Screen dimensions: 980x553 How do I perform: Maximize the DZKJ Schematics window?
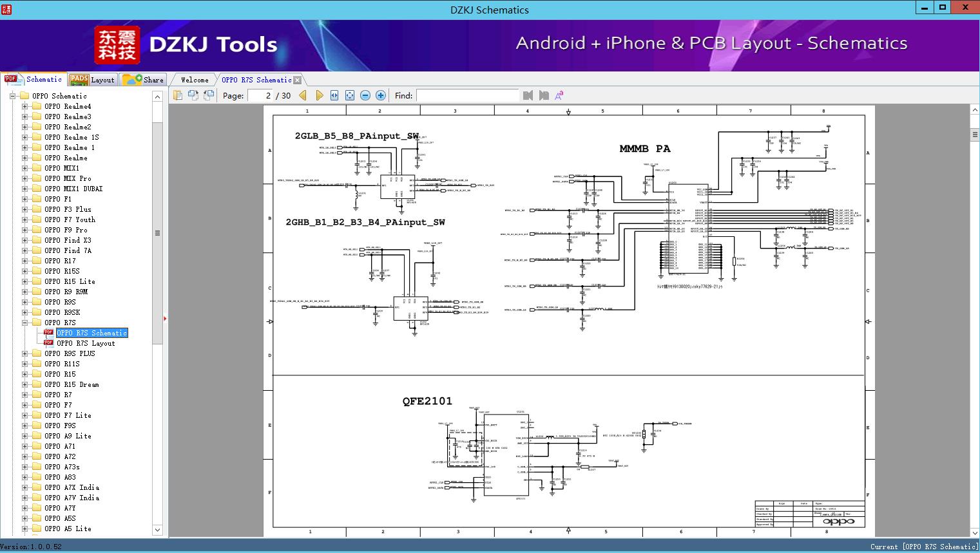942,8
